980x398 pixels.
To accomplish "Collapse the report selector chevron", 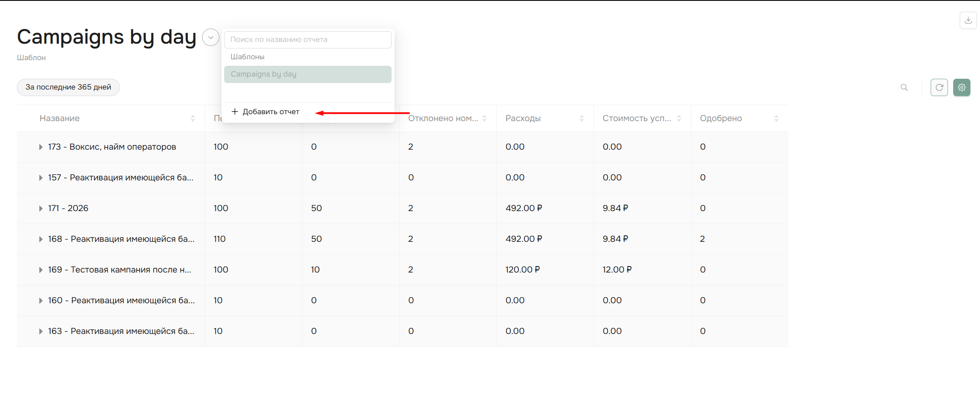I will click(211, 38).
